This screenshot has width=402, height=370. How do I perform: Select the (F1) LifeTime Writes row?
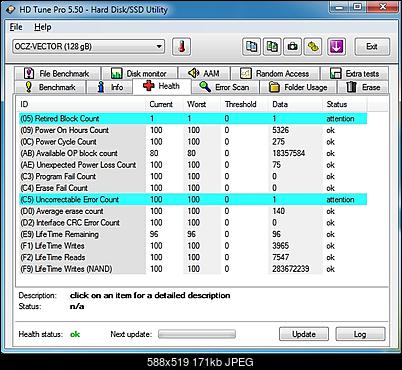[x=193, y=246]
